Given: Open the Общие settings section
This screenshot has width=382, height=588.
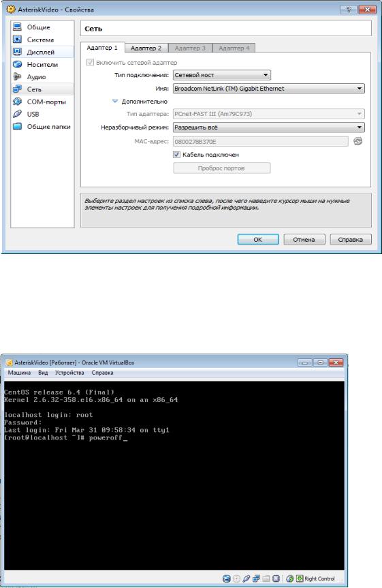Looking at the screenshot, I should tap(42, 27).
